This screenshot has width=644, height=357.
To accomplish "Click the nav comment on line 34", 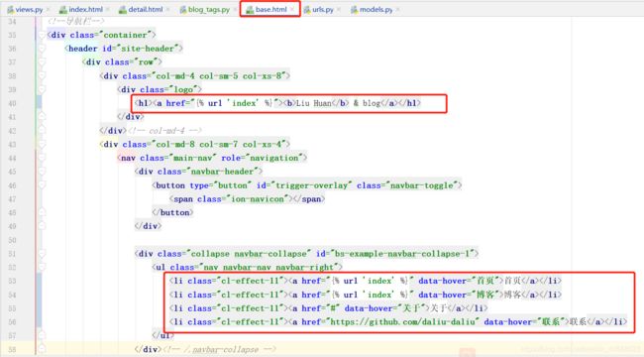I will coord(76,21).
